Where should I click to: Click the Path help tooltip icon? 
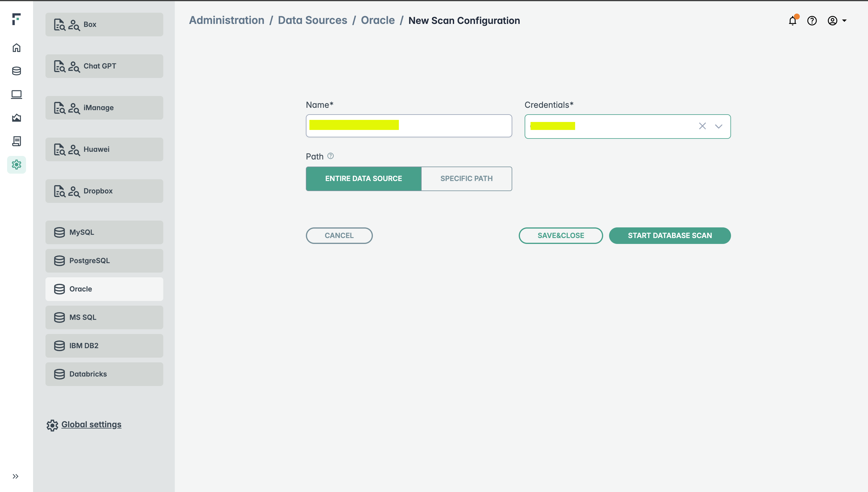click(x=330, y=156)
